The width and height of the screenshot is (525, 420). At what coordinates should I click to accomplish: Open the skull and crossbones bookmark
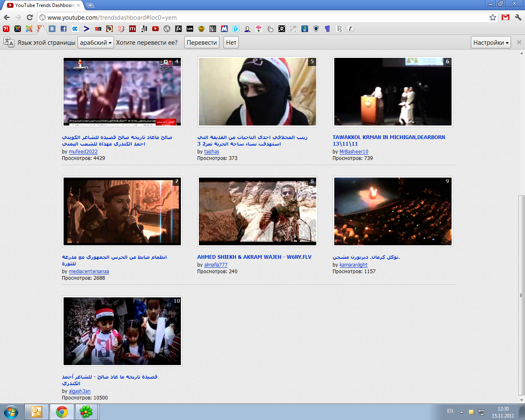282,29
